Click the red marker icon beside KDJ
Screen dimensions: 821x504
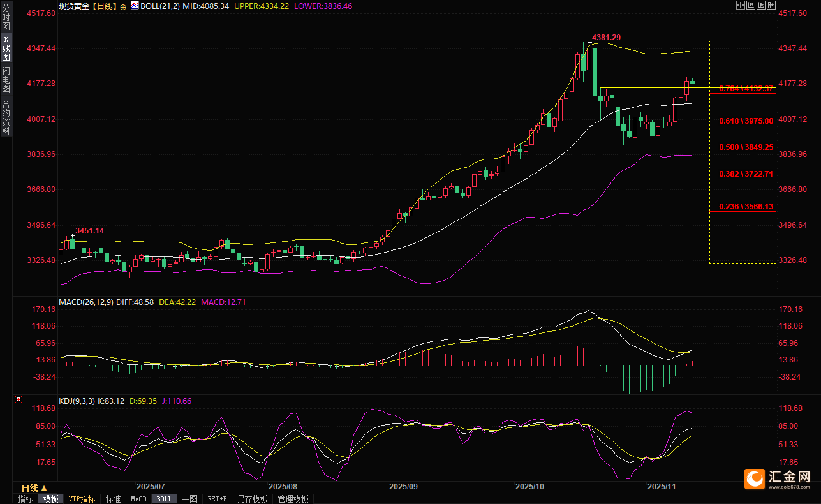tap(18, 401)
